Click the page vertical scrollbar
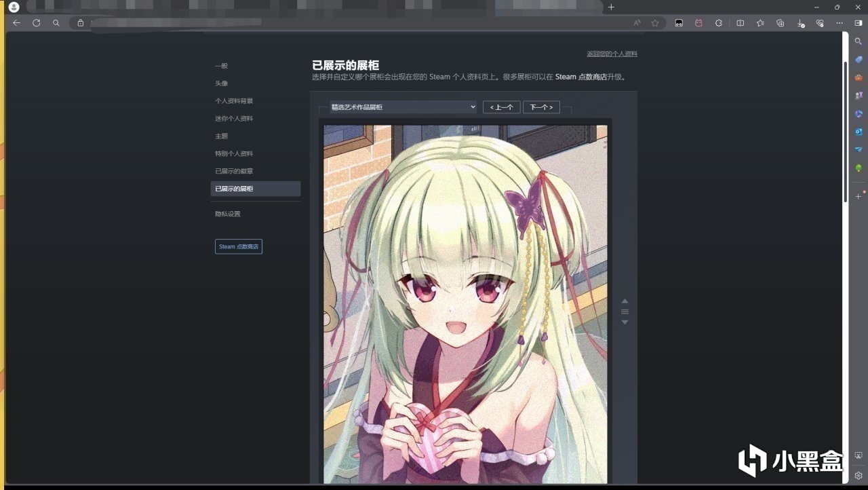The height and width of the screenshot is (490, 868). pyautogui.click(x=846, y=132)
